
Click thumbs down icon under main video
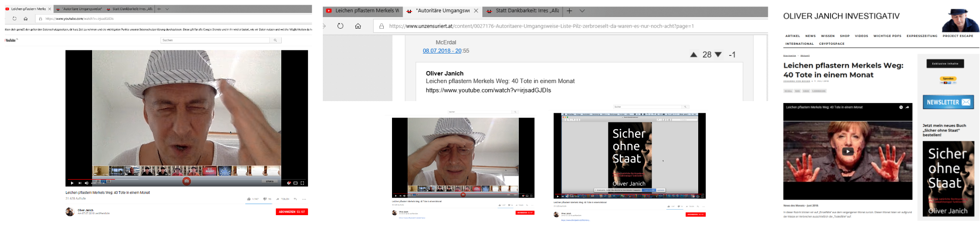(265, 199)
